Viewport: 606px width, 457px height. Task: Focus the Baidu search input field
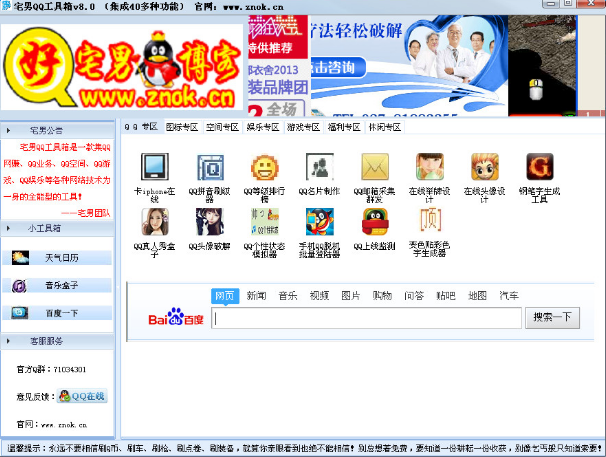366,318
